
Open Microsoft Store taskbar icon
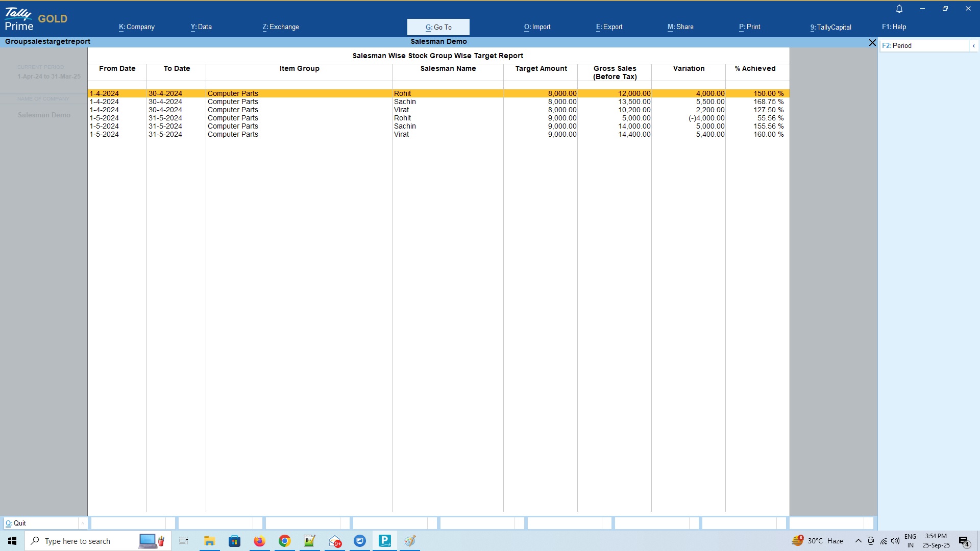[234, 541]
